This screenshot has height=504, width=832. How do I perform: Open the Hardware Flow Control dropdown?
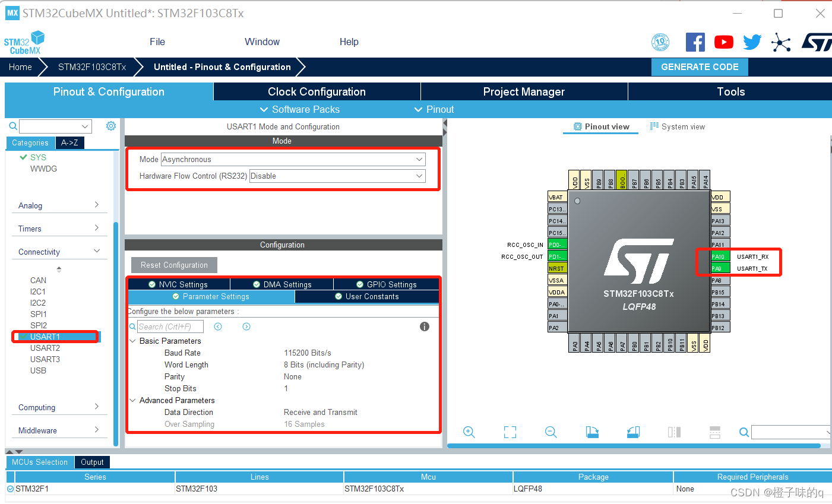[x=337, y=176]
